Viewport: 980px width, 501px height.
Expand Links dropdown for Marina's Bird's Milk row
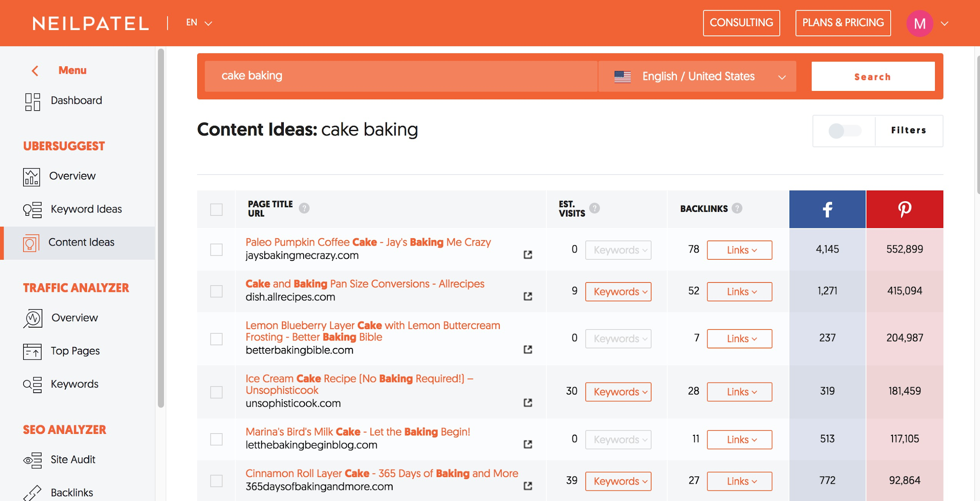740,440
